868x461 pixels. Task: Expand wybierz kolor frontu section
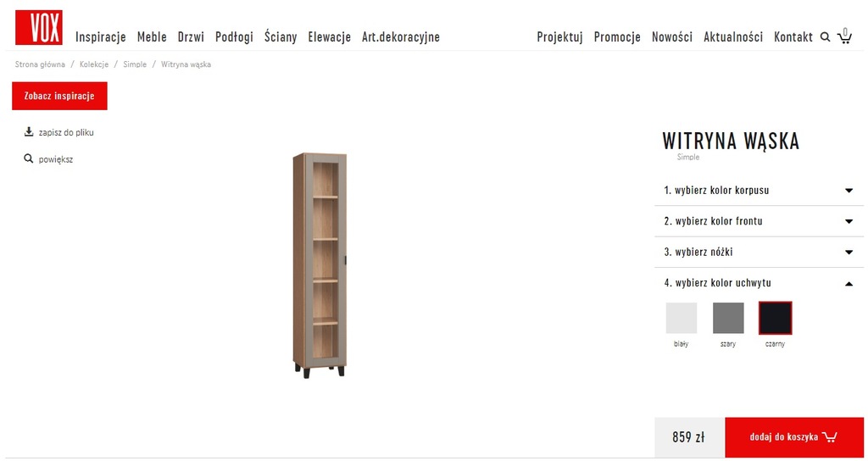pyautogui.click(x=759, y=221)
